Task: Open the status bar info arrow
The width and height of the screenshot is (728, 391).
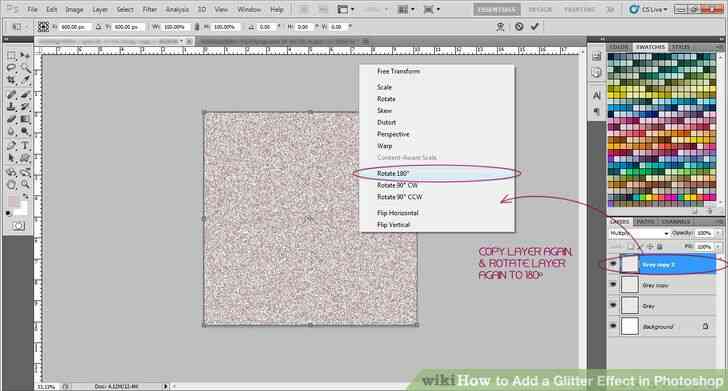Action: pos(165,386)
